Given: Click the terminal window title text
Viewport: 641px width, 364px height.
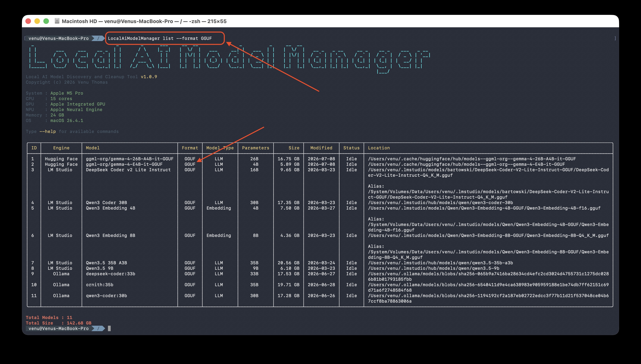Looking at the screenshot, I should tap(144, 21).
